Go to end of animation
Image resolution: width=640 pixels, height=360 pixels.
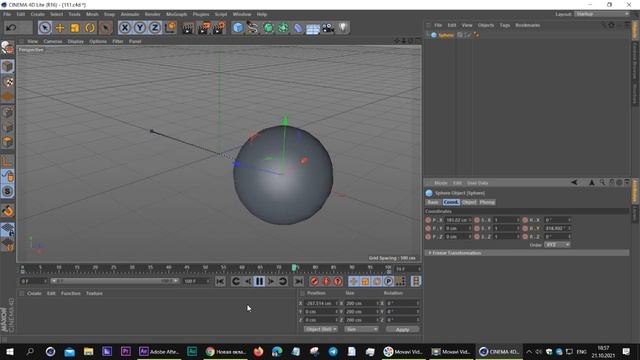click(x=299, y=281)
